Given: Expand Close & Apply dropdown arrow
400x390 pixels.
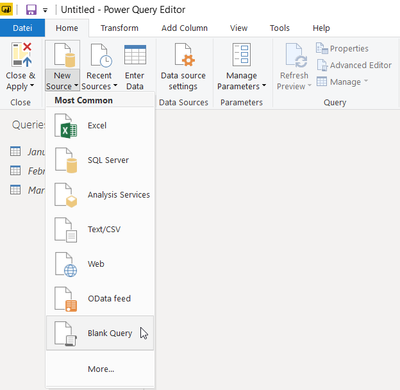Looking at the screenshot, I should 32,86.
